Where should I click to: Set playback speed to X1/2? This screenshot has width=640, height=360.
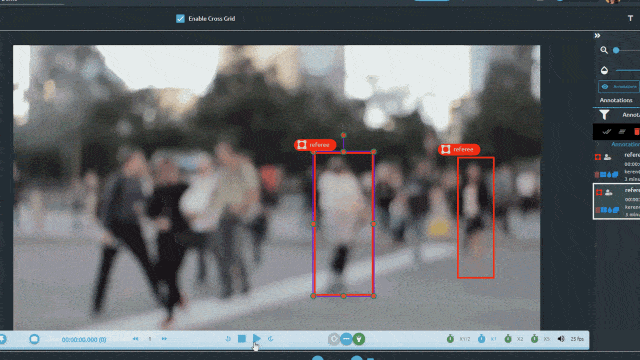(x=458, y=339)
